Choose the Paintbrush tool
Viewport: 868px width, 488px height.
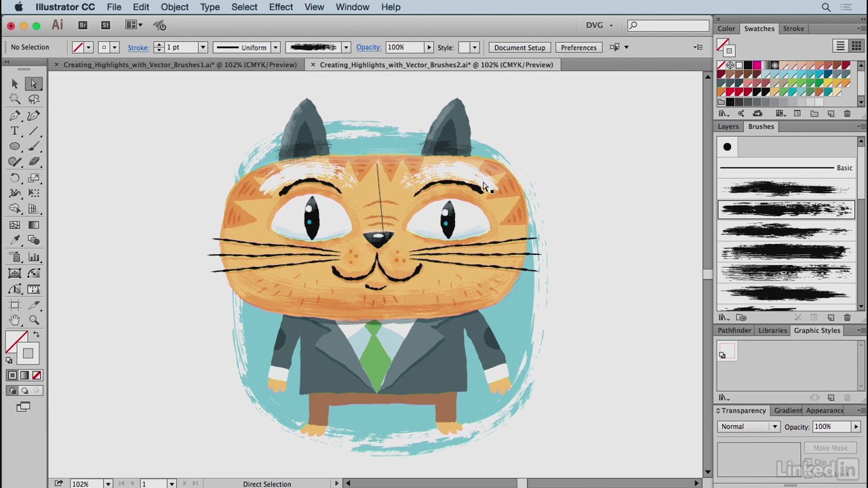[34, 146]
